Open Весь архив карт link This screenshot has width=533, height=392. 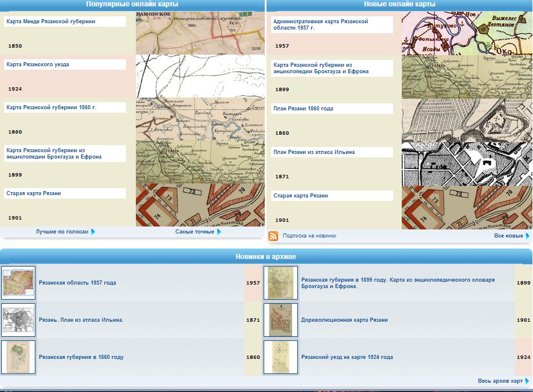coord(500,381)
